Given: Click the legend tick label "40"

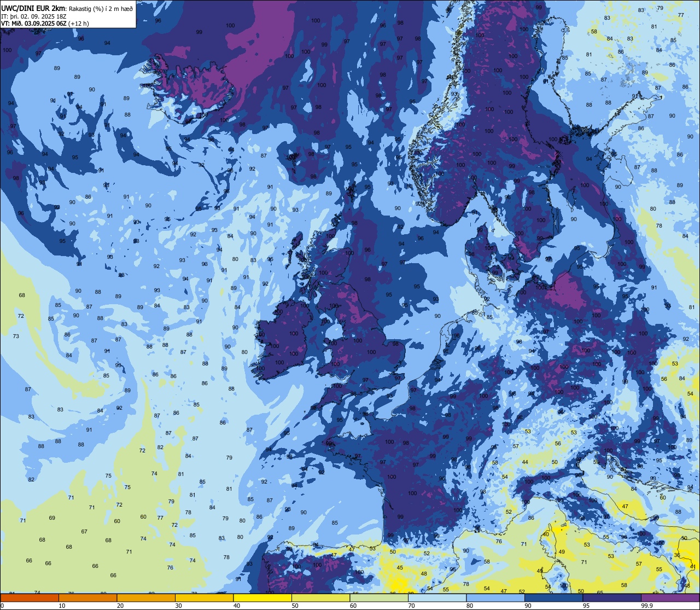Looking at the screenshot, I should (x=237, y=606).
